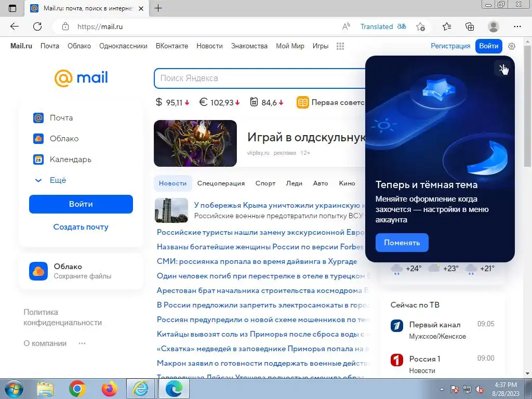Viewport: 532px width, 399px height.
Task: Reload the mail.ru page
Action: click(37, 26)
